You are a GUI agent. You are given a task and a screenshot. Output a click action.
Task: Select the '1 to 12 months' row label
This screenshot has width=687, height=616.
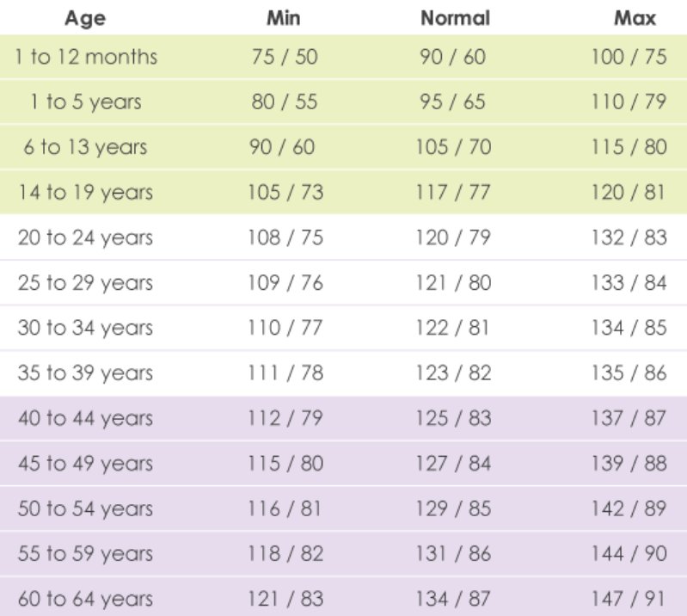pos(85,58)
